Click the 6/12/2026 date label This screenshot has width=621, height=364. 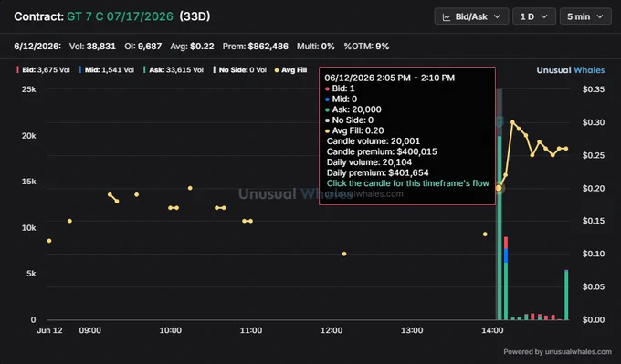37,47
